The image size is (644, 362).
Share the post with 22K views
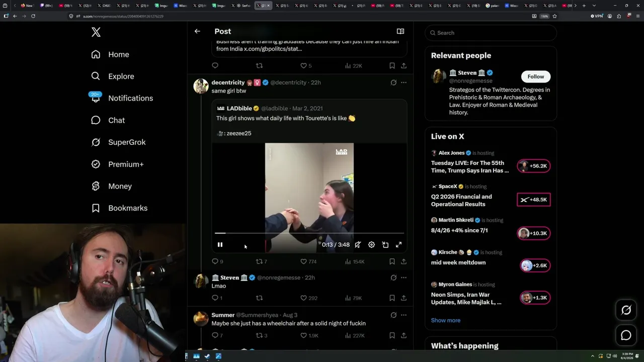coord(404,65)
